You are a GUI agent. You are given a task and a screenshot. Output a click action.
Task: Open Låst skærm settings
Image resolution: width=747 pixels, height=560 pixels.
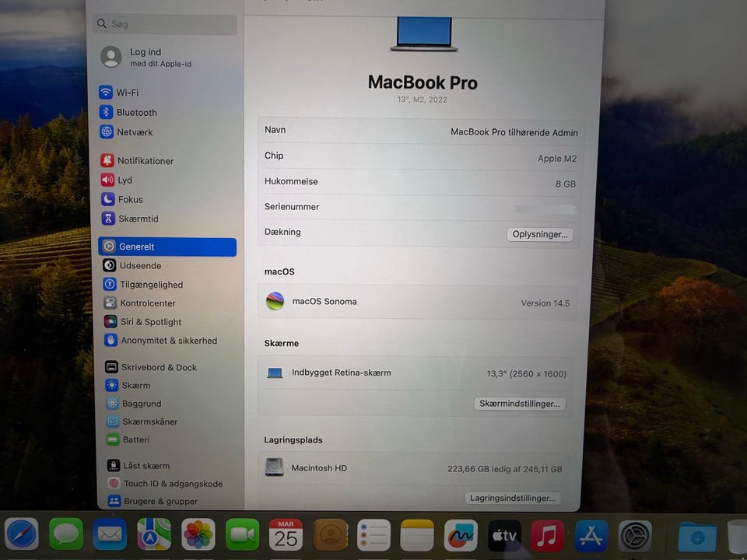coord(139,466)
